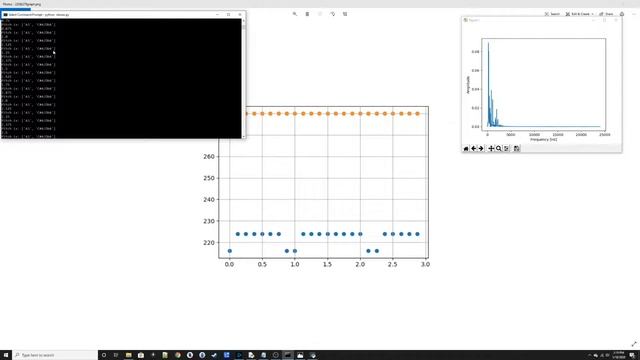
Task: Open the Photos See more ellipsis menu
Action: 634,14
